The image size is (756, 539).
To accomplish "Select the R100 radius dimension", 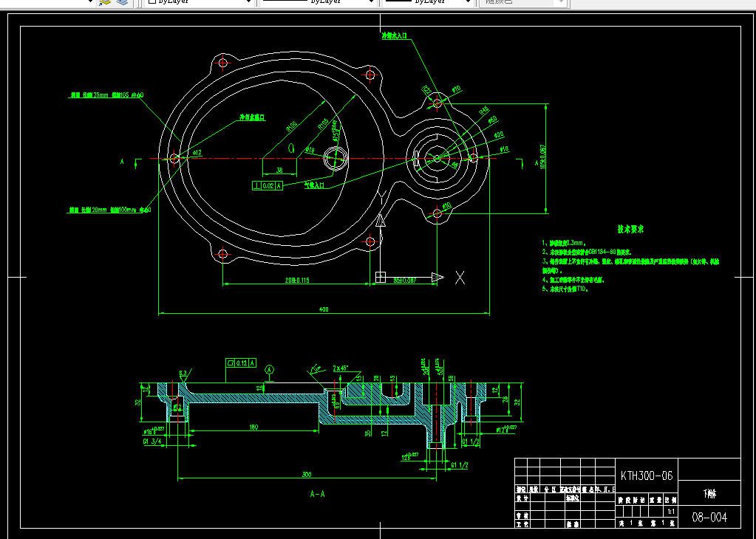I will (292, 126).
